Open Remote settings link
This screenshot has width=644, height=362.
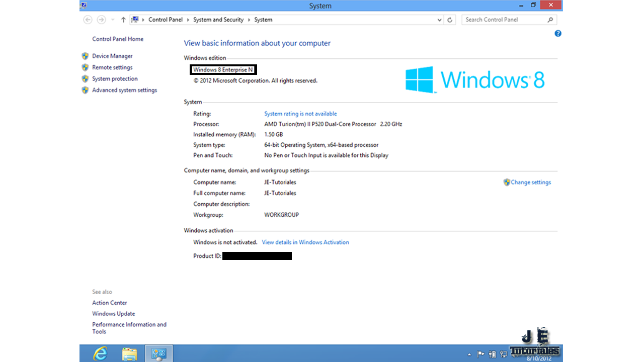112,67
